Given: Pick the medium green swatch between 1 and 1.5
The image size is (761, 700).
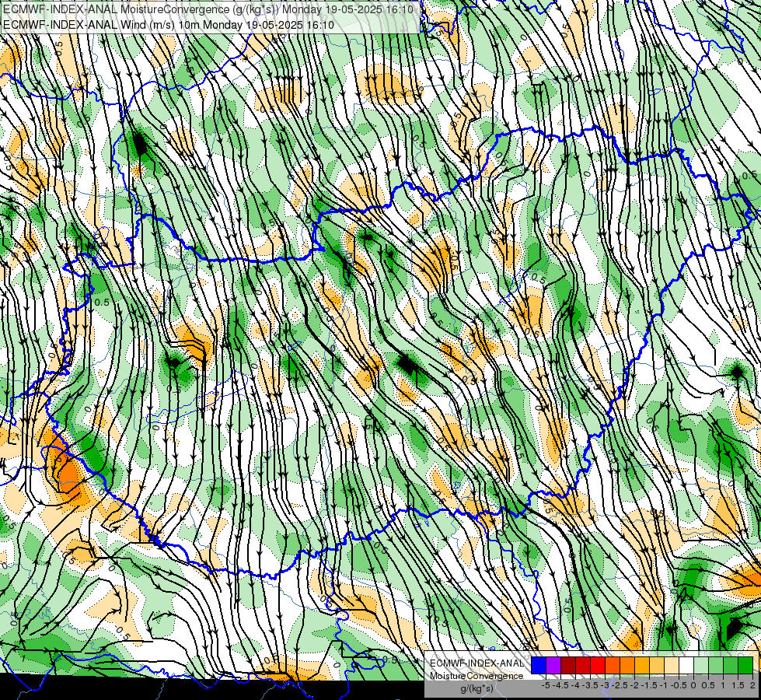Looking at the screenshot, I should (731, 666).
